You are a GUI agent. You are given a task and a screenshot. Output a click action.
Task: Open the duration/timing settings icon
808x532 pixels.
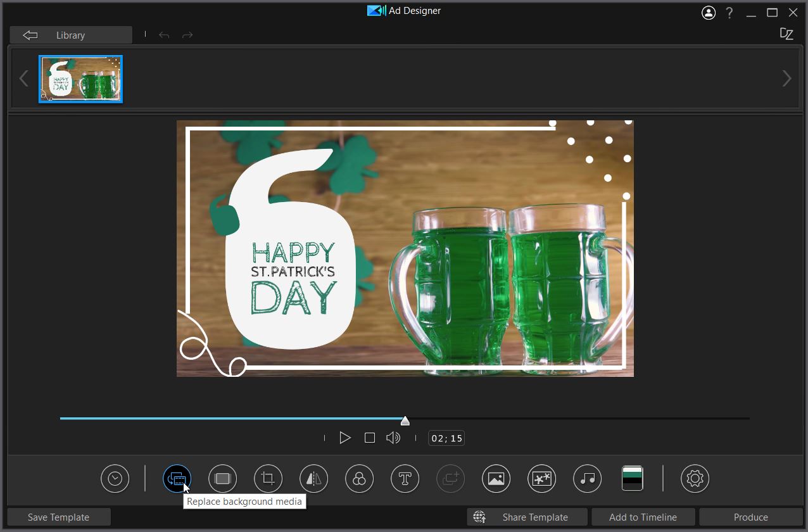click(115, 479)
